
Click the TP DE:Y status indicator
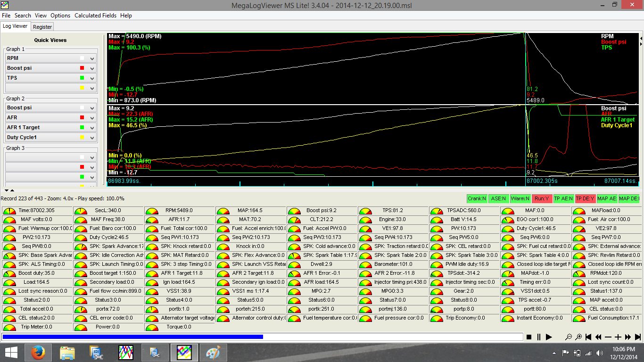[x=586, y=199]
